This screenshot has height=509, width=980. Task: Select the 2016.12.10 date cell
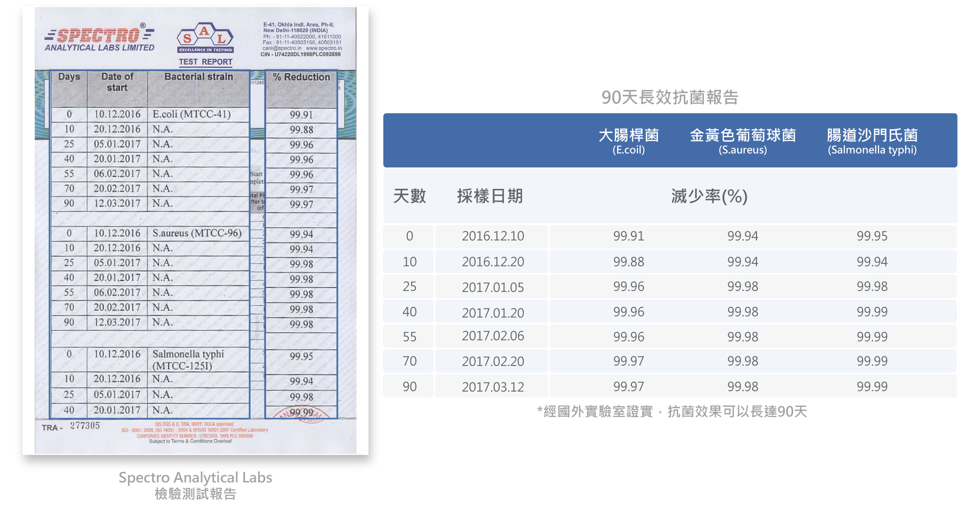coord(493,236)
